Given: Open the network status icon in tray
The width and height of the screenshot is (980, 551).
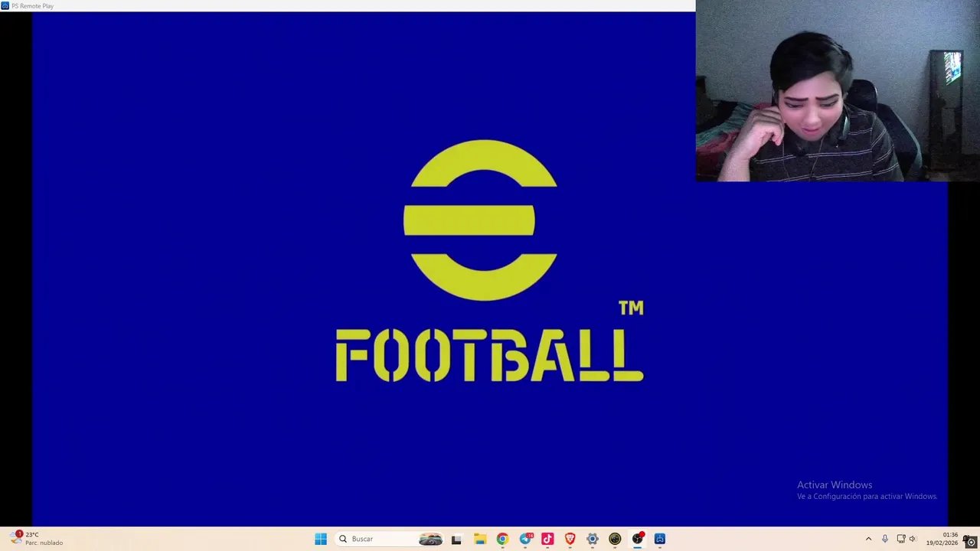Looking at the screenshot, I should 901,539.
